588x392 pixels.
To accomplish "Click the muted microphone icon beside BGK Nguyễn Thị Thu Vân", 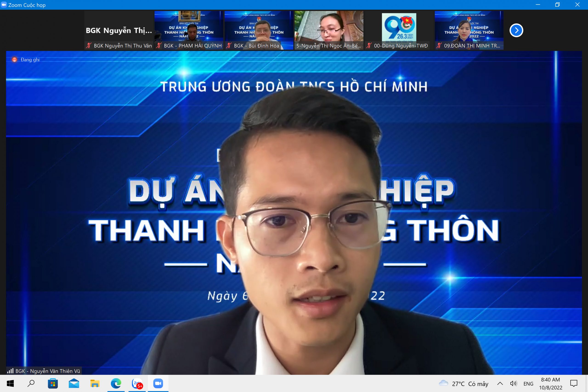I will 88,45.
